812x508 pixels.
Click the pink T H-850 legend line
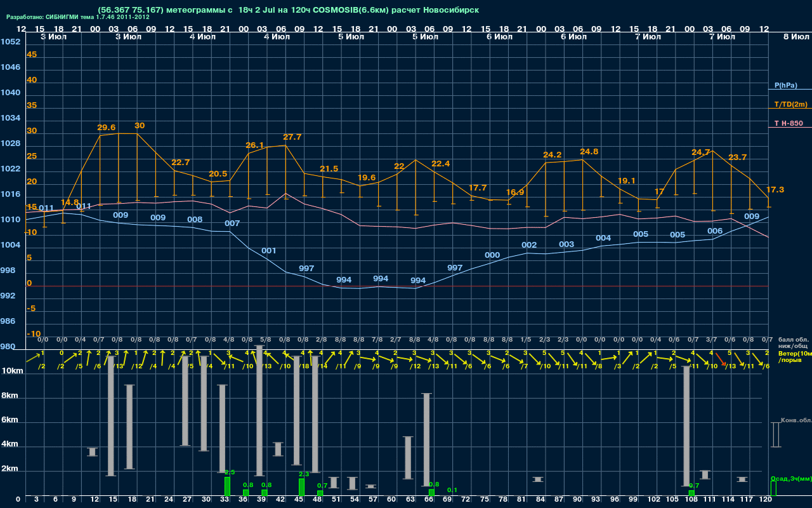point(790,128)
